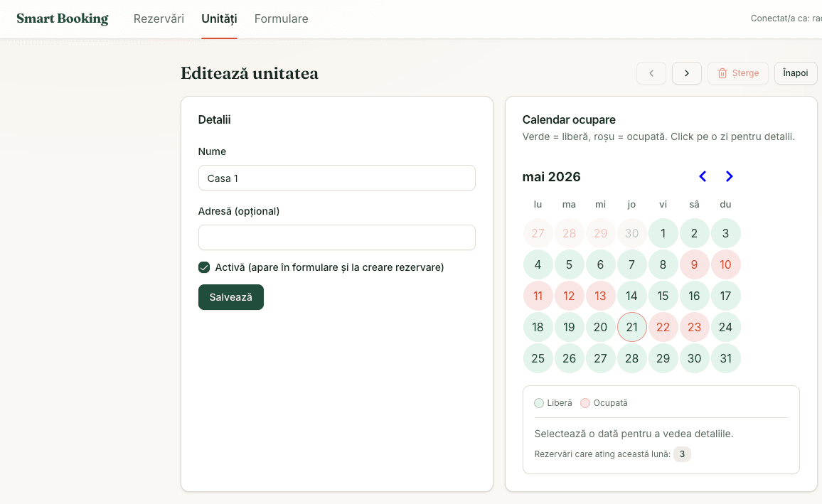This screenshot has width=822, height=504.
Task: Select free day 14
Action: (x=631, y=296)
